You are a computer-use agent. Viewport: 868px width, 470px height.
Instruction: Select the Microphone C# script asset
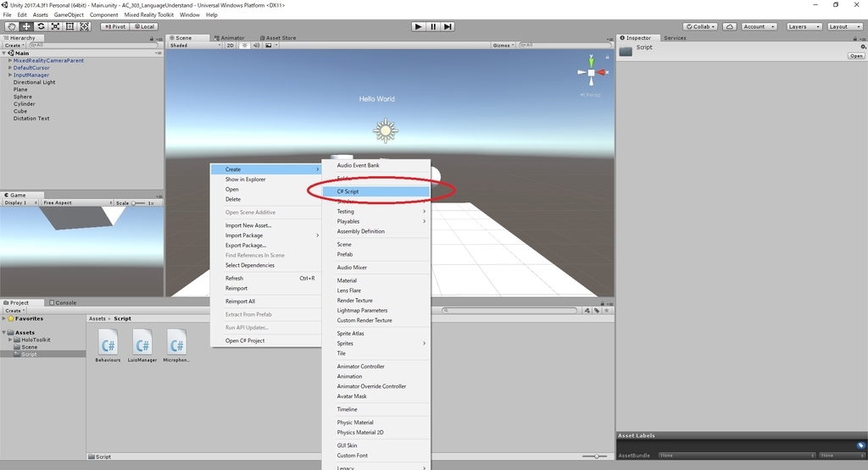(176, 346)
